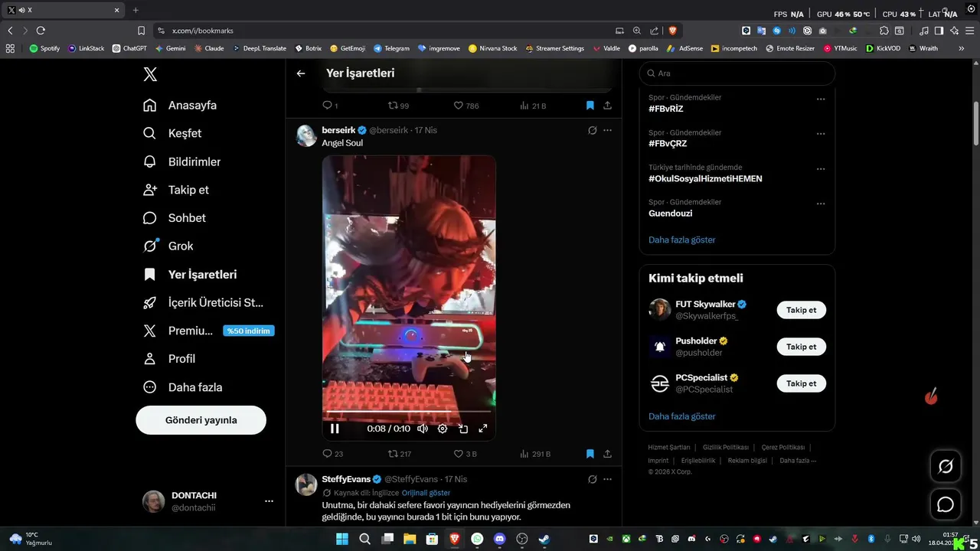Open Grok in the sidebar
This screenshot has height=551, width=980.
tap(168, 246)
